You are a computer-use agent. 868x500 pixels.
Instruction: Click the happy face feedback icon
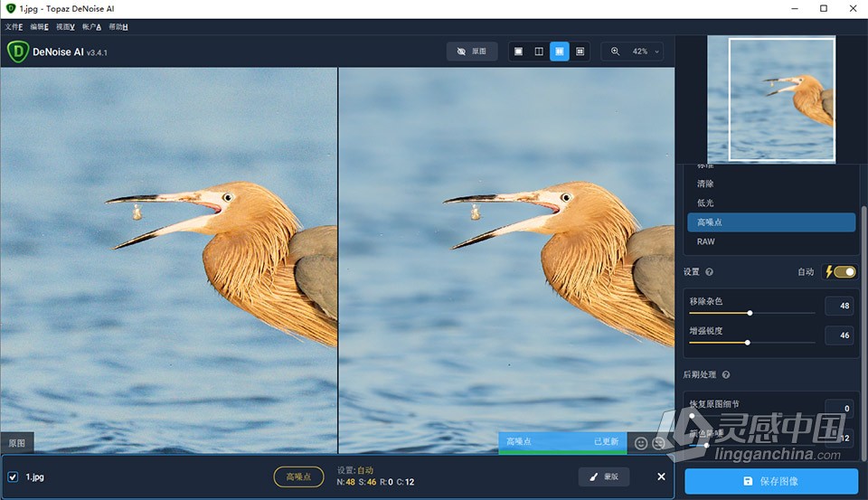pos(640,443)
